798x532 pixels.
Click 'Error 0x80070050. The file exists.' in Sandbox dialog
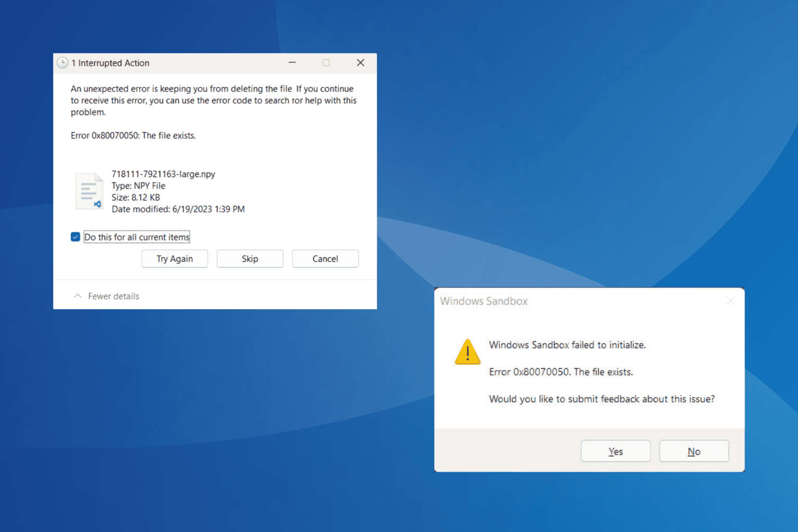click(x=561, y=372)
